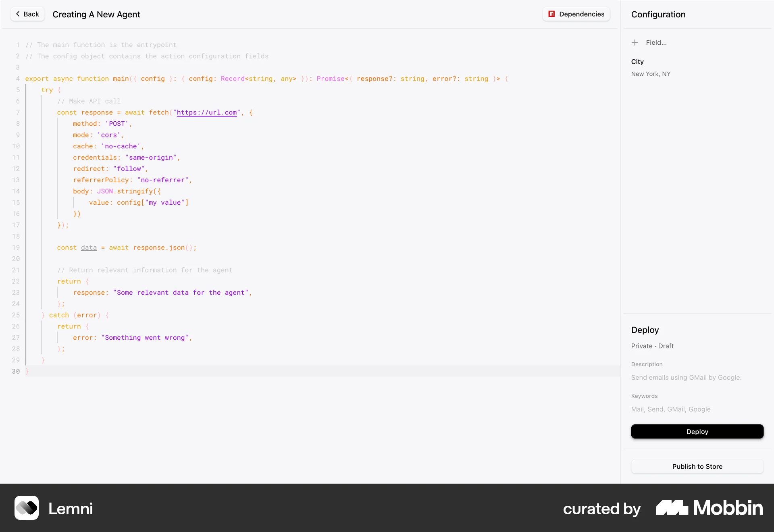Click the Creating A New Agent title
774x532 pixels.
click(96, 14)
